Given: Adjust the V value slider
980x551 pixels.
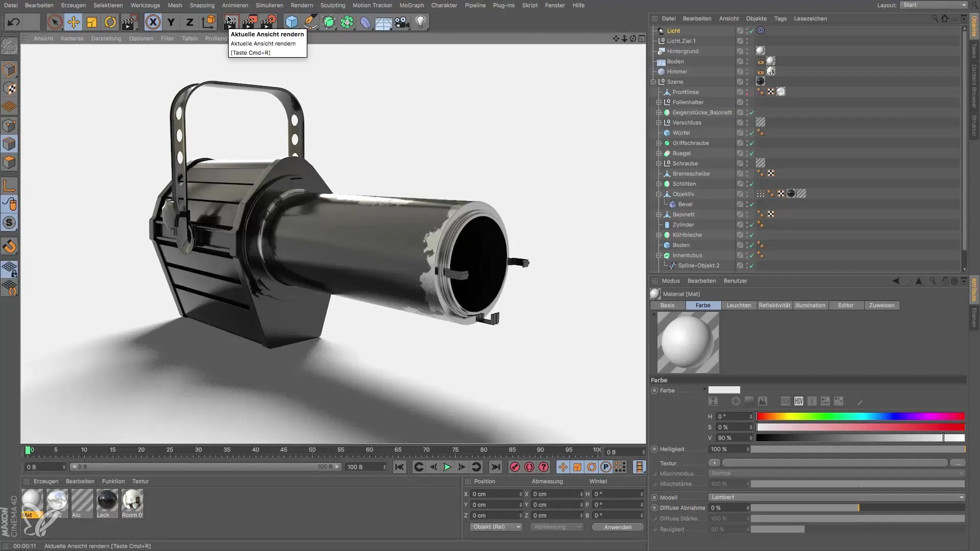Looking at the screenshot, I should click(861, 438).
